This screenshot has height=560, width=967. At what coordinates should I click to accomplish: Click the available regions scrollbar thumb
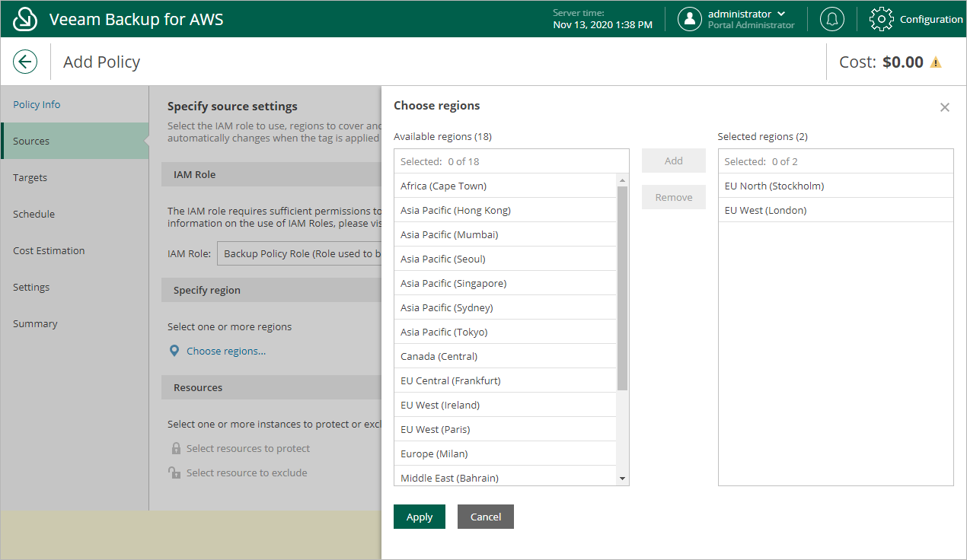pyautogui.click(x=622, y=288)
